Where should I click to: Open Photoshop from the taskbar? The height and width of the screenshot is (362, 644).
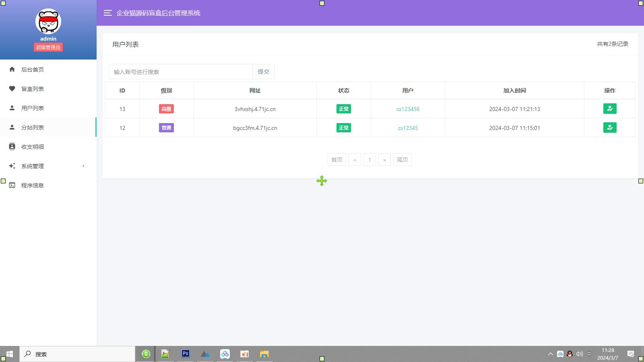pos(185,354)
